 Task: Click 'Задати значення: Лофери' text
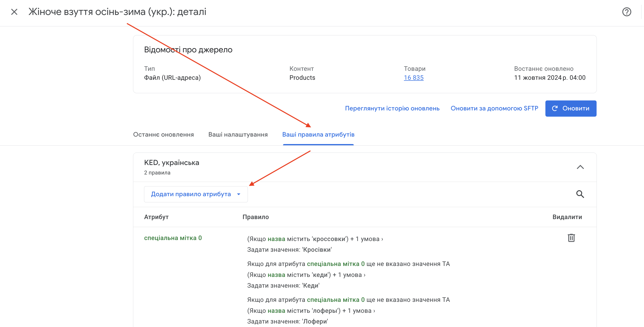click(288, 322)
